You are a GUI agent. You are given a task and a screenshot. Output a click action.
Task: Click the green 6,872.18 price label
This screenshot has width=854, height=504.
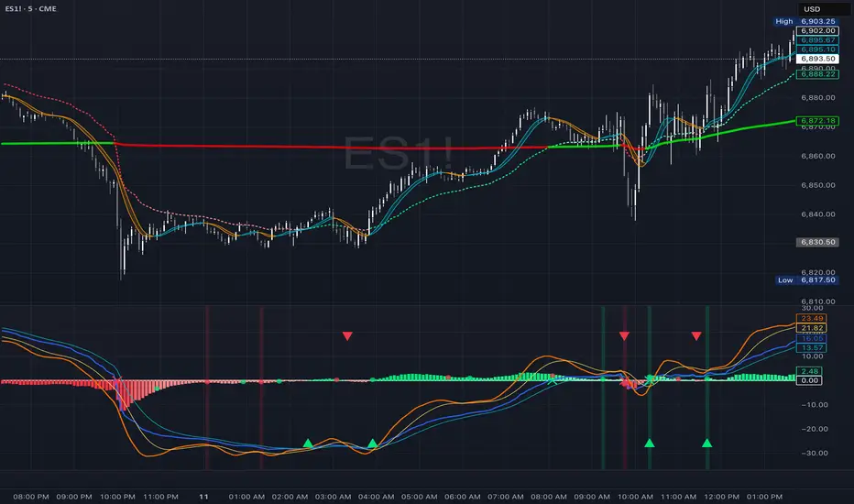pos(817,120)
